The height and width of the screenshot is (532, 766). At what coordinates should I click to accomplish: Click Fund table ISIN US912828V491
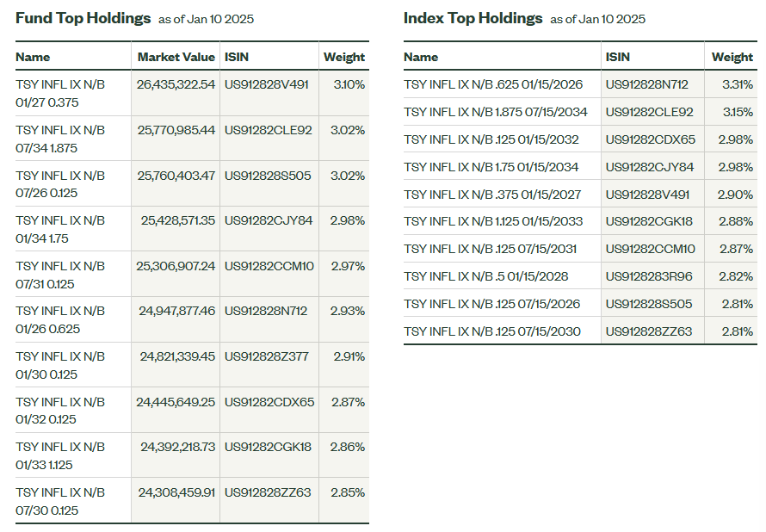pos(266,84)
